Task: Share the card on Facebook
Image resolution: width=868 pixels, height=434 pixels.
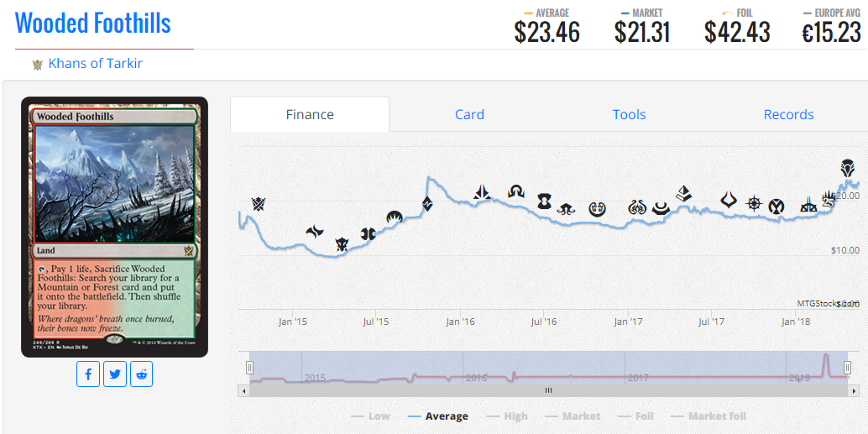Action: click(88, 374)
